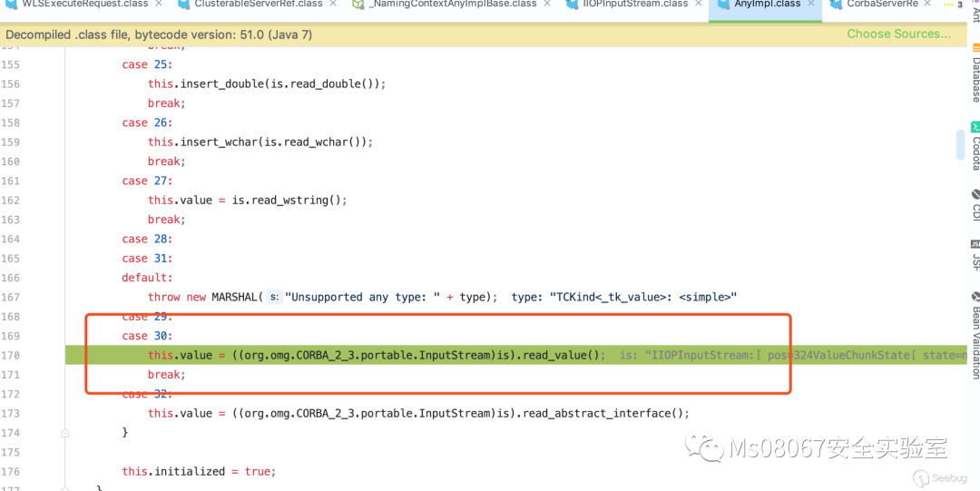Click the insert_double(is.read_double()) statement

[x=267, y=83]
